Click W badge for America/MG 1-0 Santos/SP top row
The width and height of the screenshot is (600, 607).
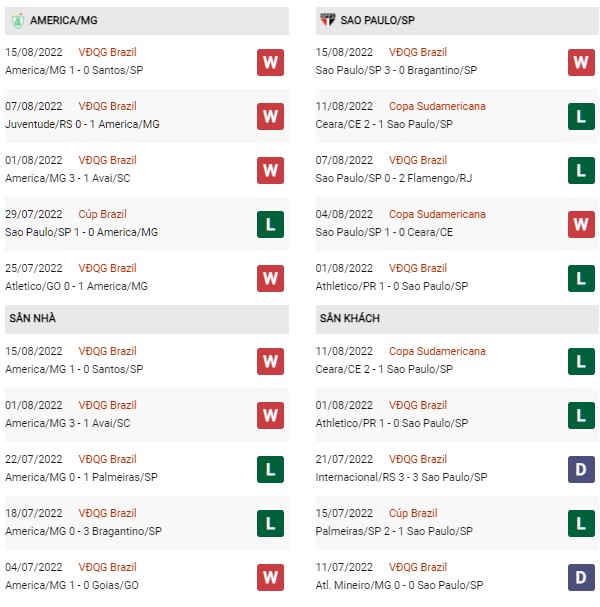click(270, 62)
